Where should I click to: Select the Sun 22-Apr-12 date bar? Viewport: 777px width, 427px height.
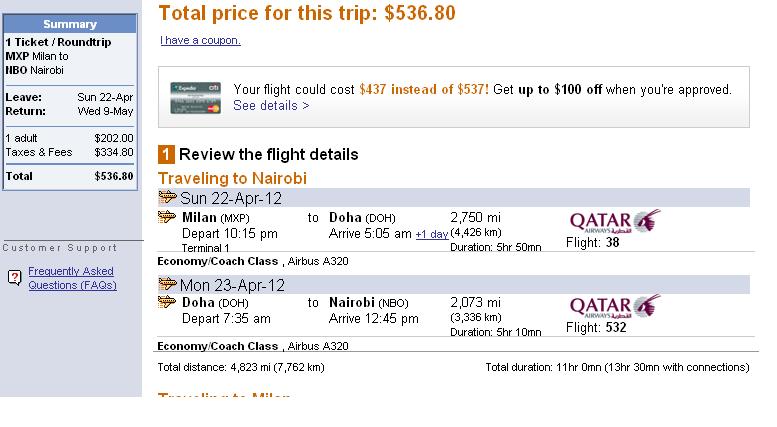(453, 198)
